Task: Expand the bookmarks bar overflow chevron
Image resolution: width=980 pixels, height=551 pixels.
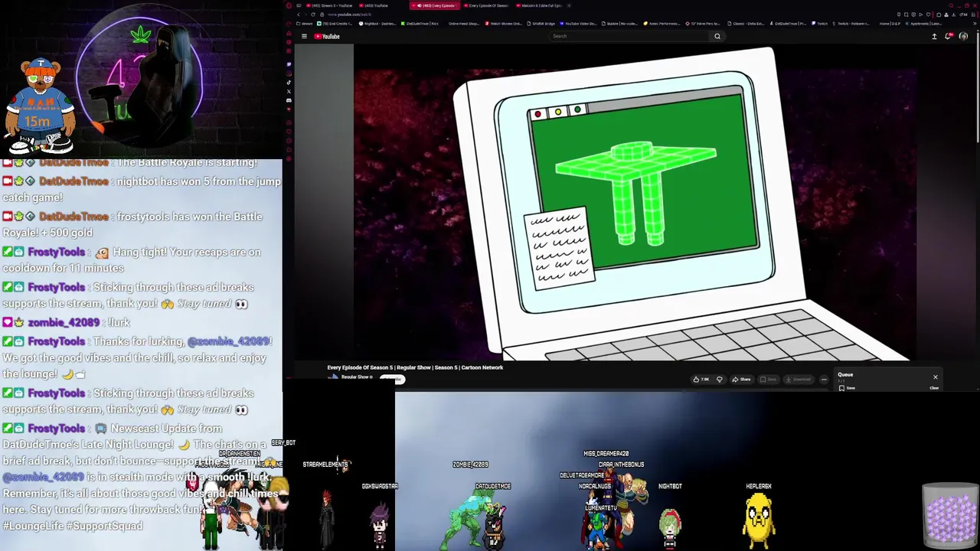Action: click(975, 24)
